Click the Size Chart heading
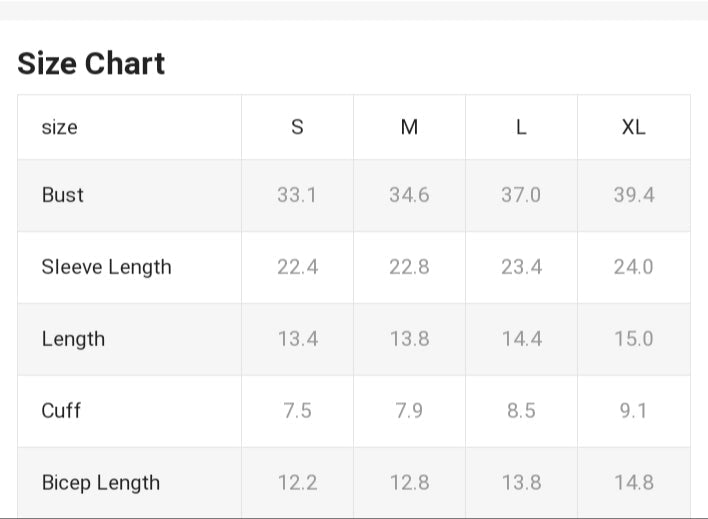708x519 pixels. [91, 63]
